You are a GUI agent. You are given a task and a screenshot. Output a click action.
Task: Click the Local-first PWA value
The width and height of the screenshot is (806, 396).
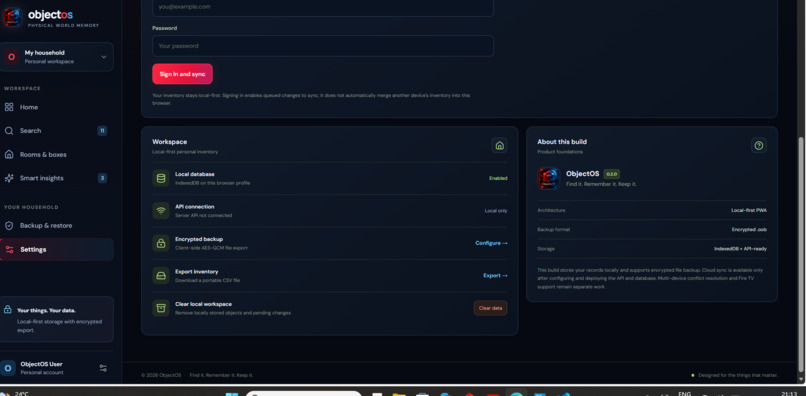point(748,210)
